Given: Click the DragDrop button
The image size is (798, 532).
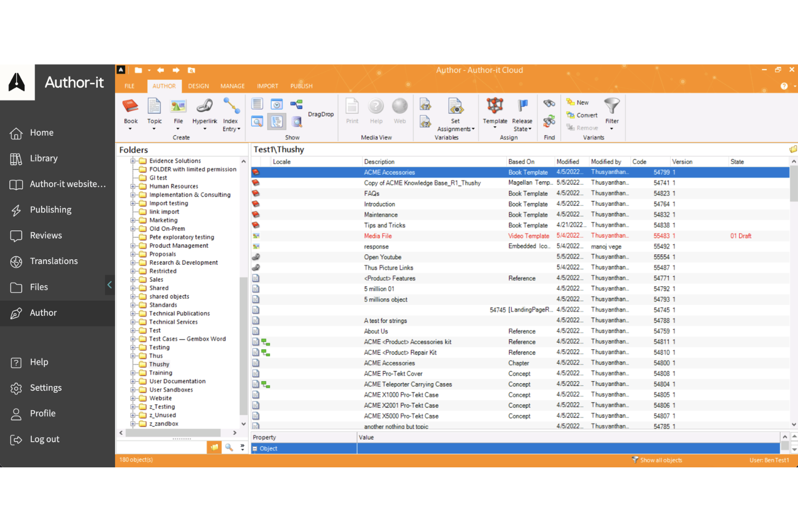Looking at the screenshot, I should click(321, 114).
